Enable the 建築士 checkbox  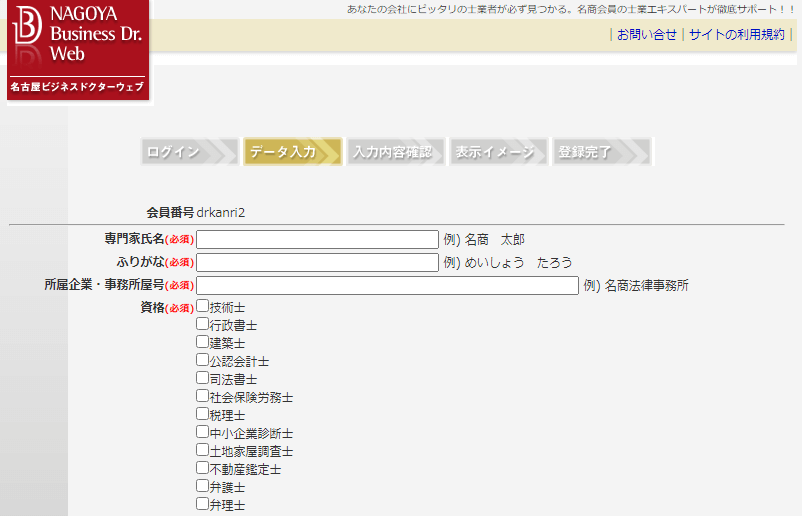(x=203, y=342)
